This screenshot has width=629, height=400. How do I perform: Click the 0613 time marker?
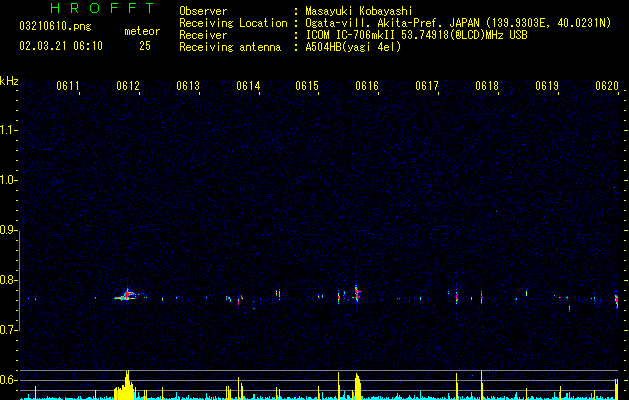click(x=188, y=86)
